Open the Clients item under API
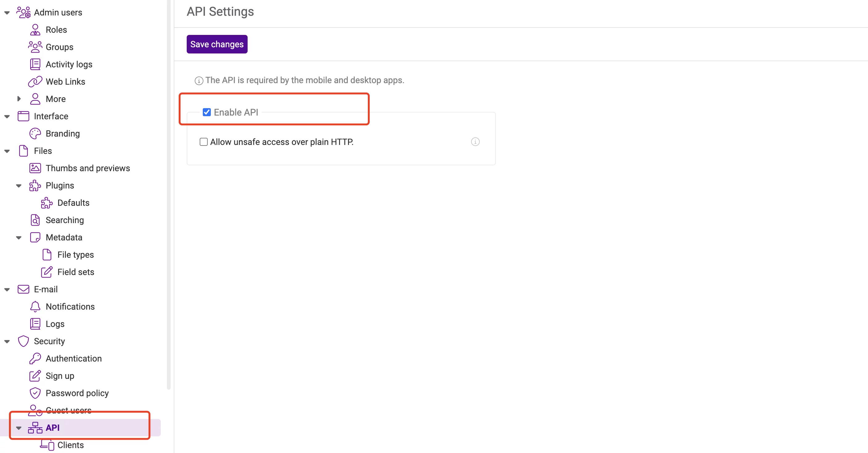Screen dimensions: 868x453 [70, 445]
